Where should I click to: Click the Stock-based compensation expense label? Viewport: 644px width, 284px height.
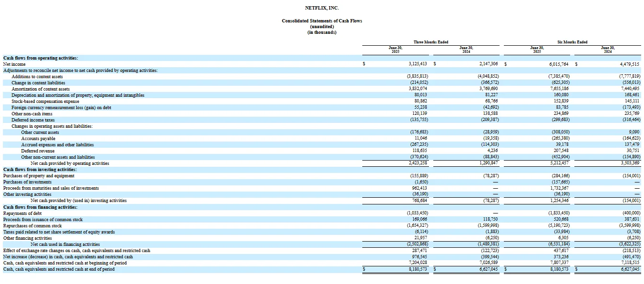click(44, 101)
